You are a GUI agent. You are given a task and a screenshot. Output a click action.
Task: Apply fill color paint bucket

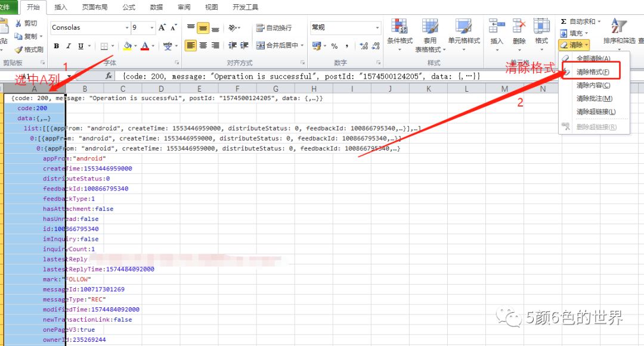[128, 46]
